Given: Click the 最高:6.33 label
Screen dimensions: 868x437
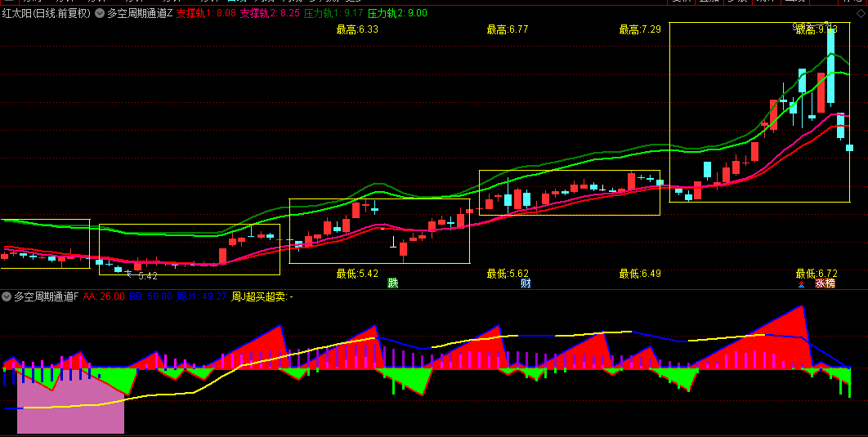Looking at the screenshot, I should click(358, 29).
